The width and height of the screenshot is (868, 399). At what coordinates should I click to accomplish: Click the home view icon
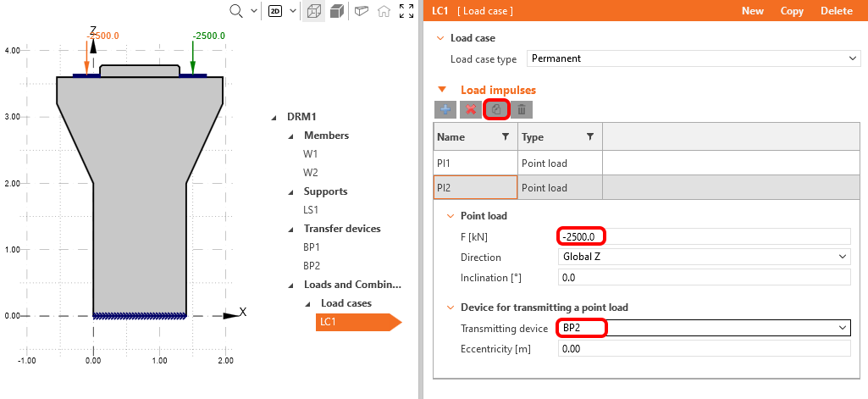[384, 11]
